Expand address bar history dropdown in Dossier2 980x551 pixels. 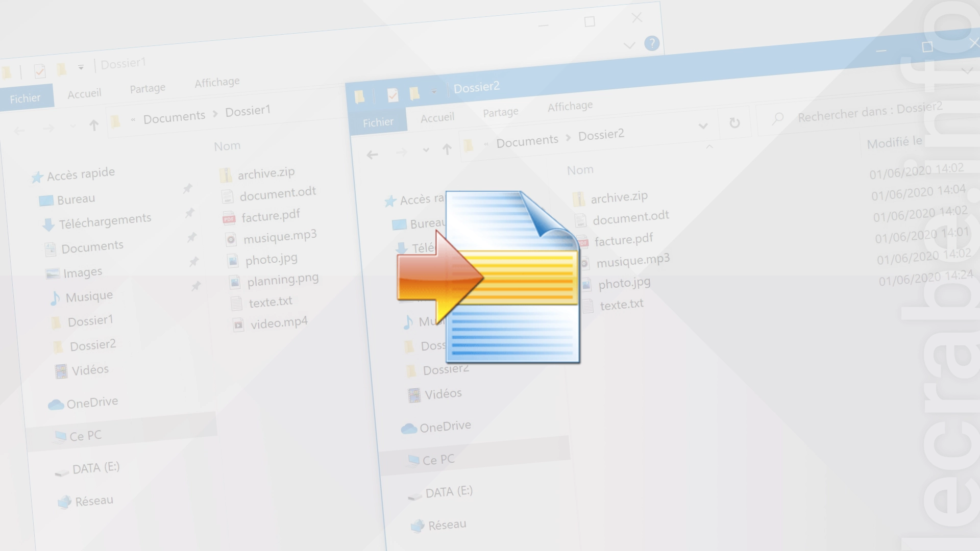click(703, 126)
